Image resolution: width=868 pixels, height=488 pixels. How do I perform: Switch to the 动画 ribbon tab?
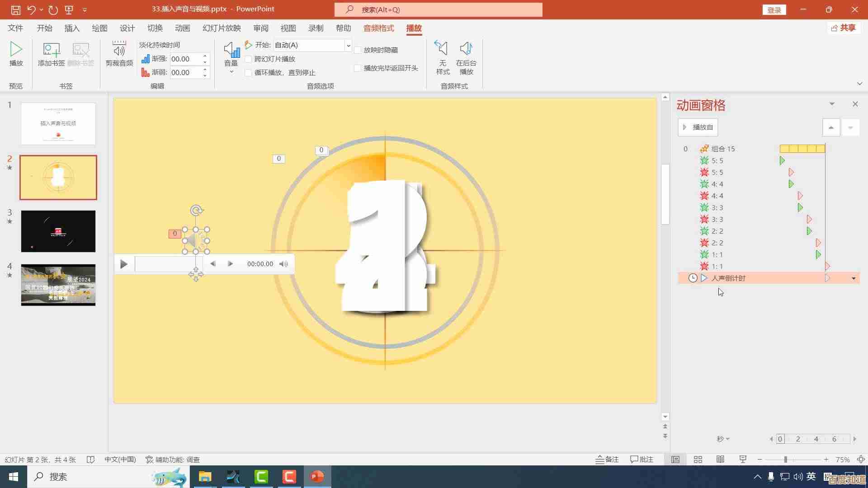(x=182, y=28)
